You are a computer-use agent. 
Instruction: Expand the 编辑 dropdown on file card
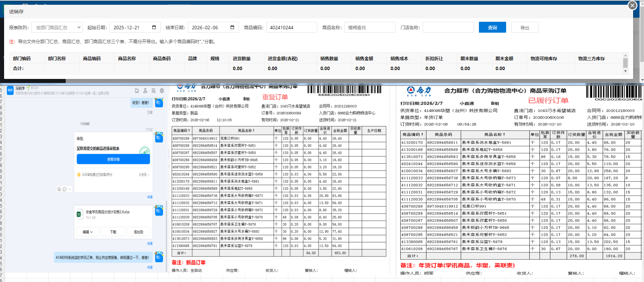[x=87, y=232]
